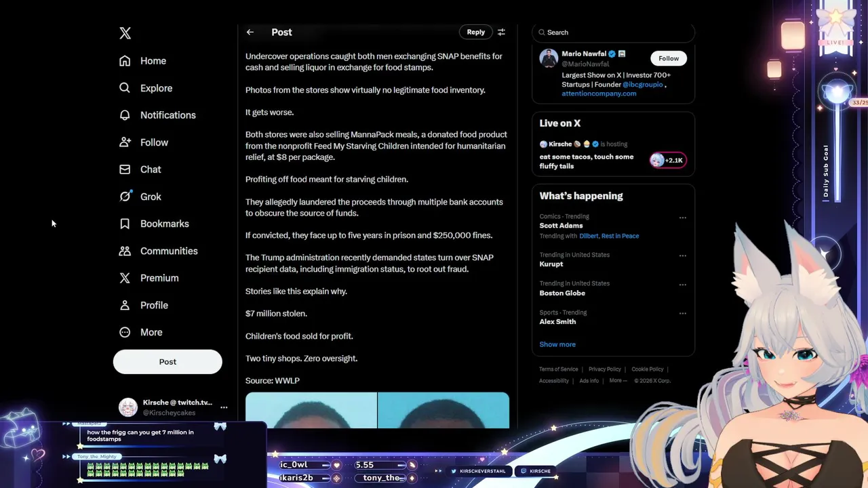Follow Mario Nawfal
Image resolution: width=868 pixels, height=488 pixels.
(x=669, y=58)
